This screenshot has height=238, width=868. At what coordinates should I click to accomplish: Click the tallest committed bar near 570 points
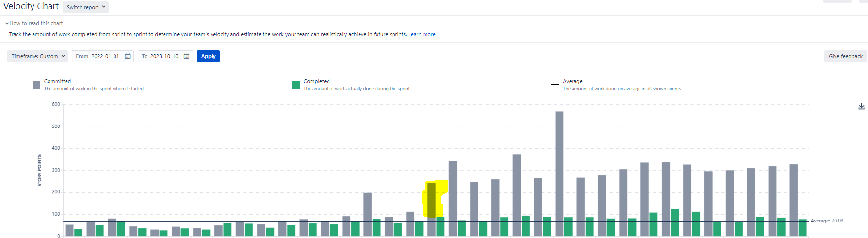[559, 174]
